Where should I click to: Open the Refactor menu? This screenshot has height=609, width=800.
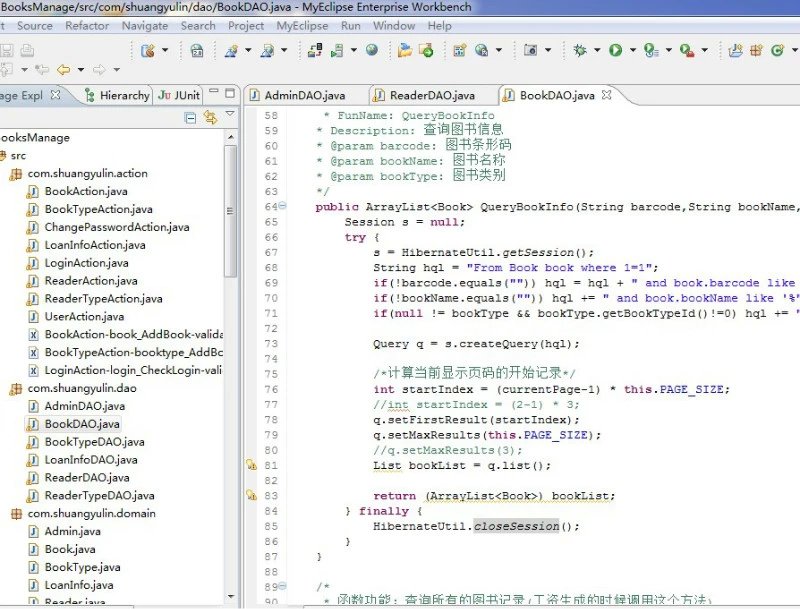click(87, 26)
